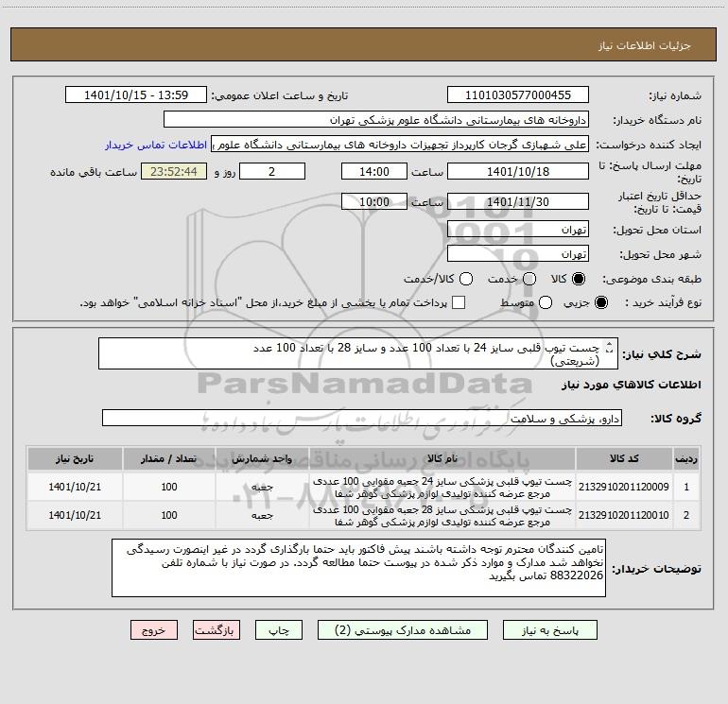Open the اطلاعات تماس خریدار link
Viewport: 728px width, 704px height.
tap(156, 145)
